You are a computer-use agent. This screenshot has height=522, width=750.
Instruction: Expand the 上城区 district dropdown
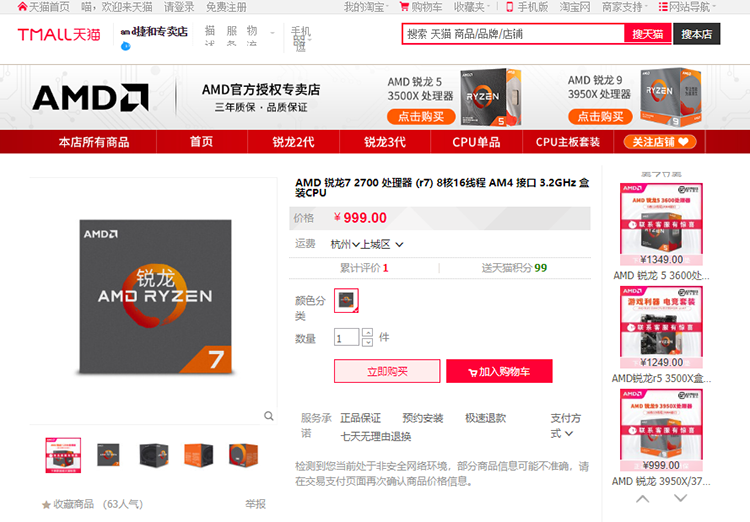click(x=399, y=245)
